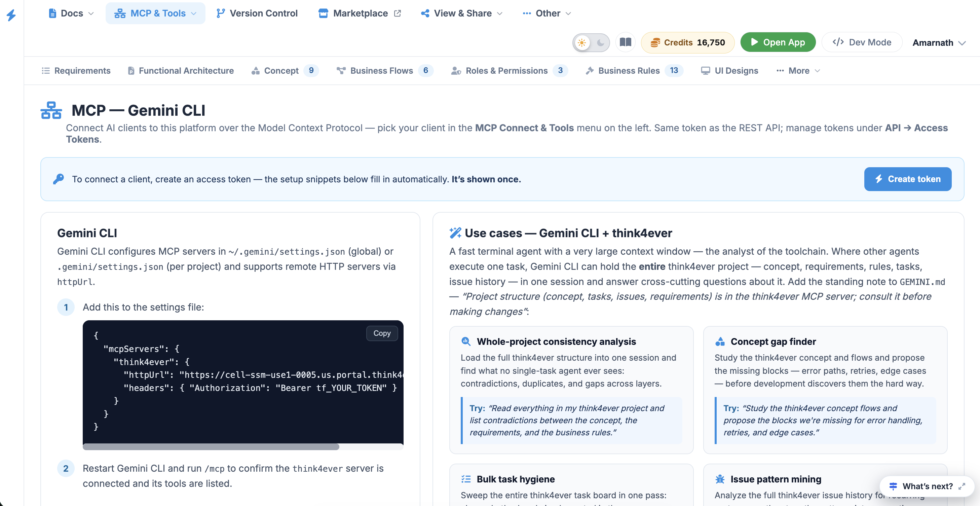
Task: Click the Dev Mode code brackets icon
Action: (x=838, y=42)
